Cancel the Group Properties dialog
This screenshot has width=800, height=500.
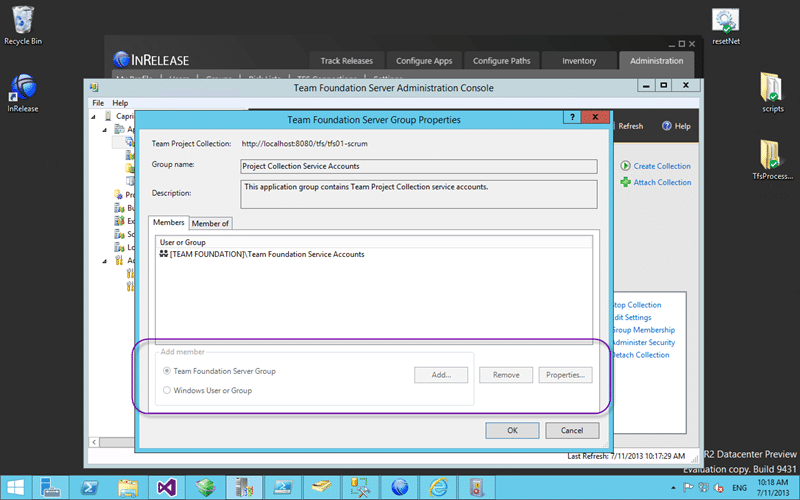(x=572, y=430)
